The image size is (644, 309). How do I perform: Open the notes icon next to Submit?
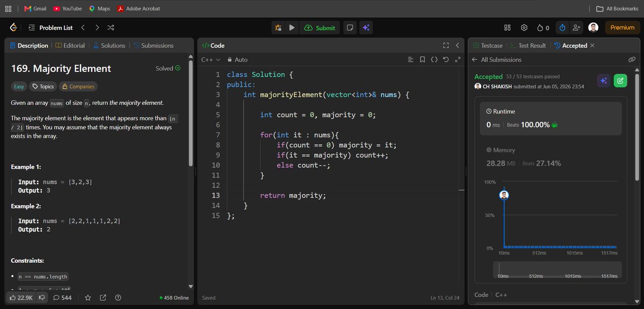pyautogui.click(x=349, y=27)
